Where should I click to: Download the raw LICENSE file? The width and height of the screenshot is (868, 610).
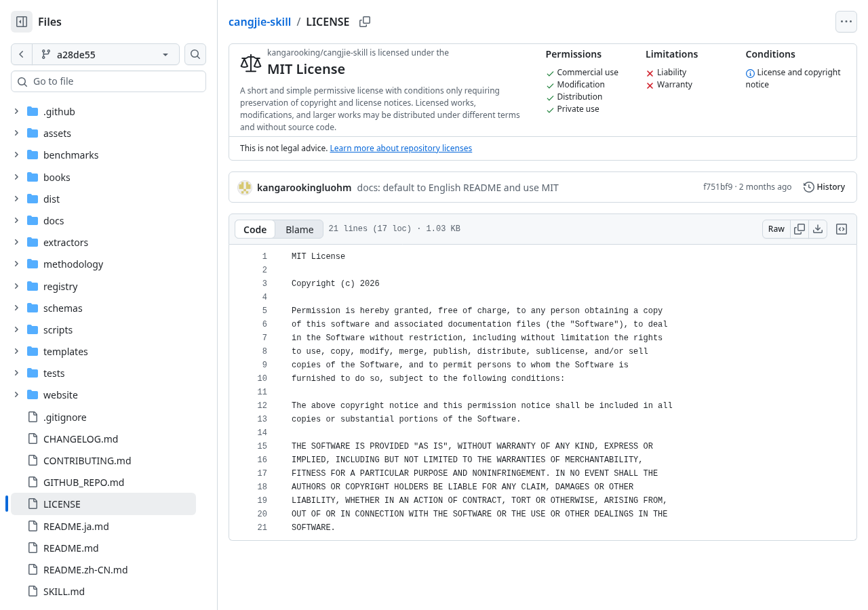click(818, 229)
